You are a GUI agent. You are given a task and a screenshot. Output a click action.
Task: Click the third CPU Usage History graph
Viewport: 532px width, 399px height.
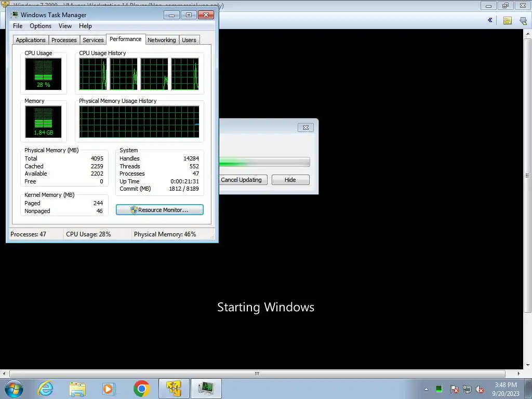(x=154, y=74)
